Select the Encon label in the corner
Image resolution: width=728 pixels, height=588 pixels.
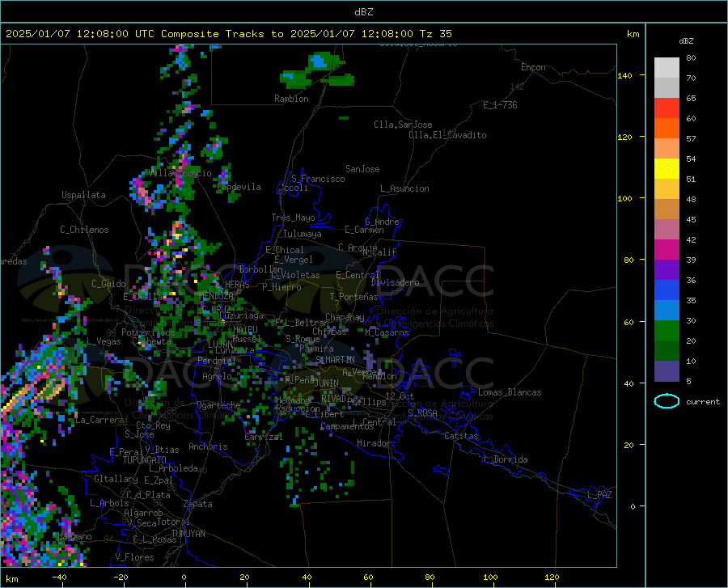(x=533, y=67)
